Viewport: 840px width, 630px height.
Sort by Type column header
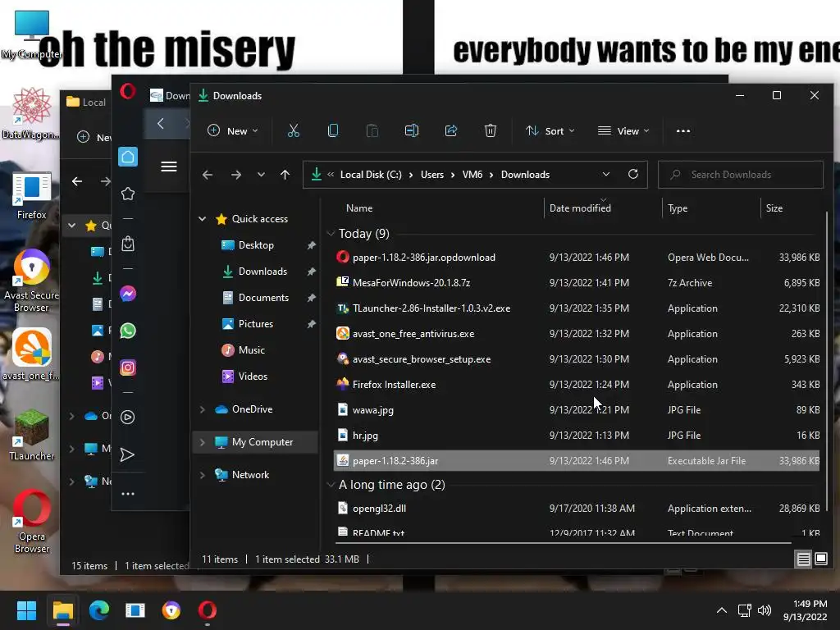(677, 208)
